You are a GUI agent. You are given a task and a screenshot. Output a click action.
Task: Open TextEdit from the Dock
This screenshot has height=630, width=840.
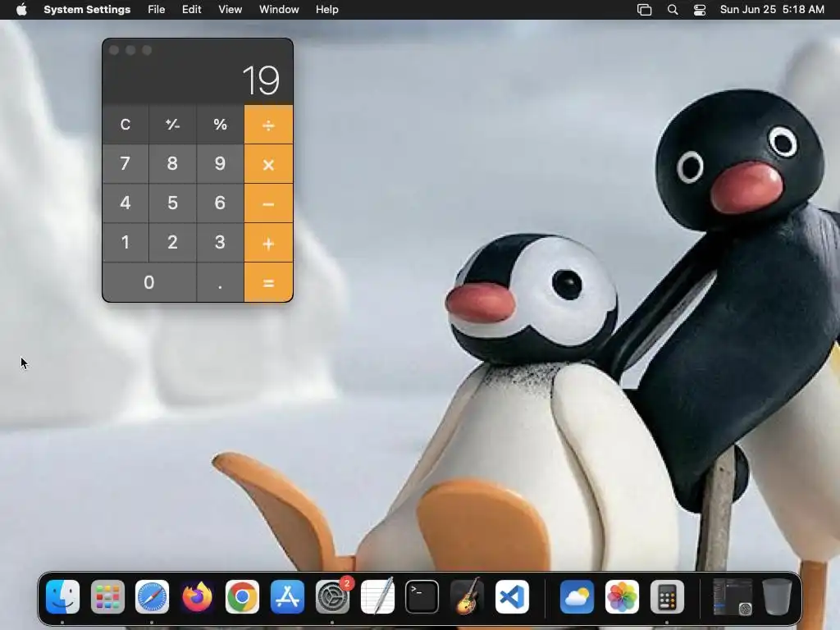377,597
